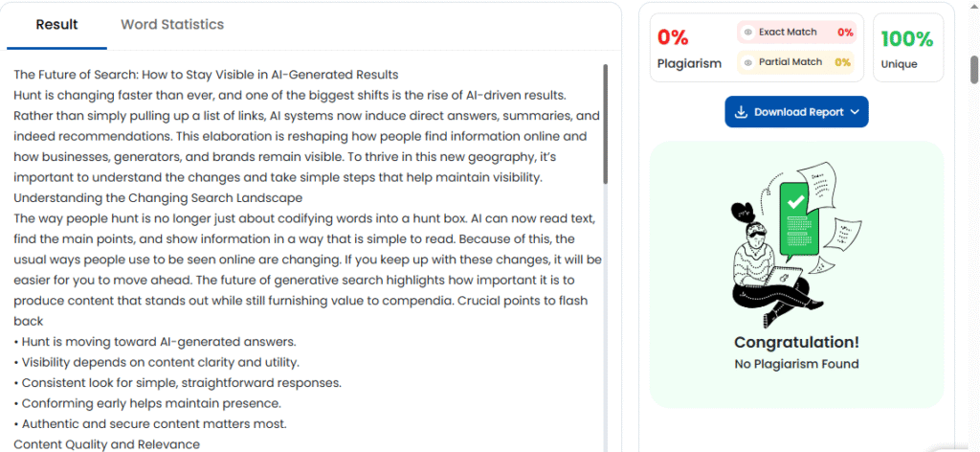Click the green 100% Unique score
This screenshot has width=980, height=452.
[906, 39]
